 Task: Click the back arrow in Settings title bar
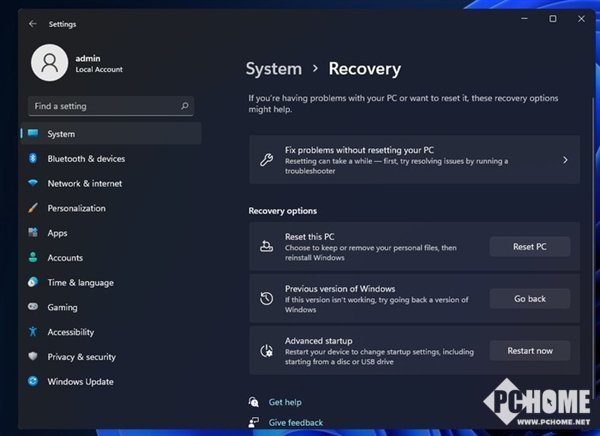(x=33, y=24)
